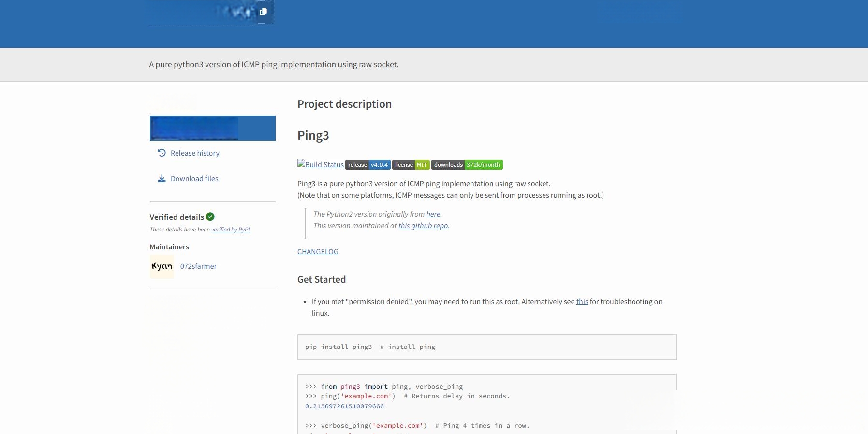868x434 pixels.
Task: Open maintainer 072sfarmer profile link
Action: click(x=198, y=266)
